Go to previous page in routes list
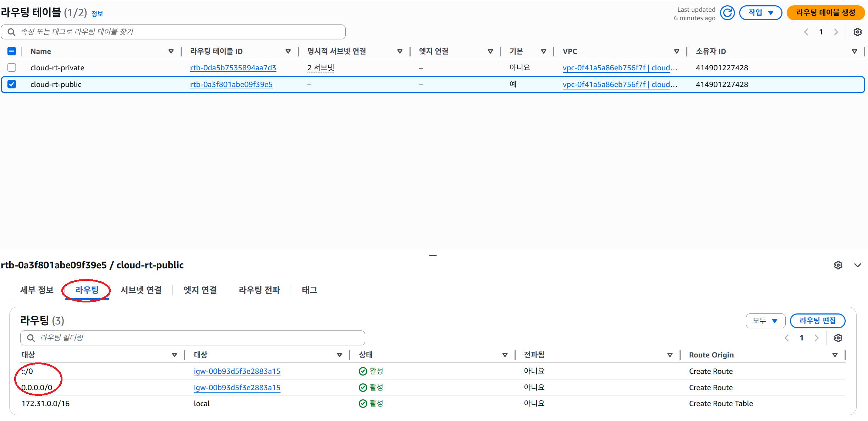This screenshot has height=421, width=868. [786, 338]
